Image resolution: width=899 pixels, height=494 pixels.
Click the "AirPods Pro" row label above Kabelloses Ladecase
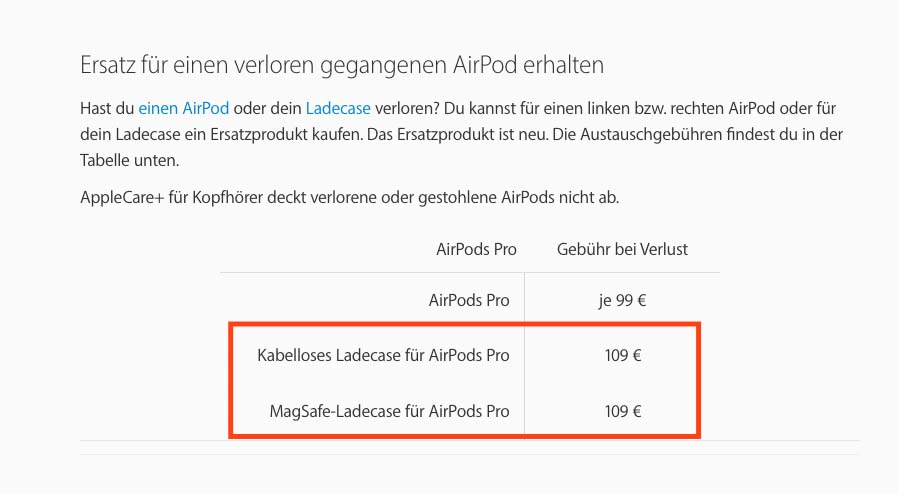(469, 300)
